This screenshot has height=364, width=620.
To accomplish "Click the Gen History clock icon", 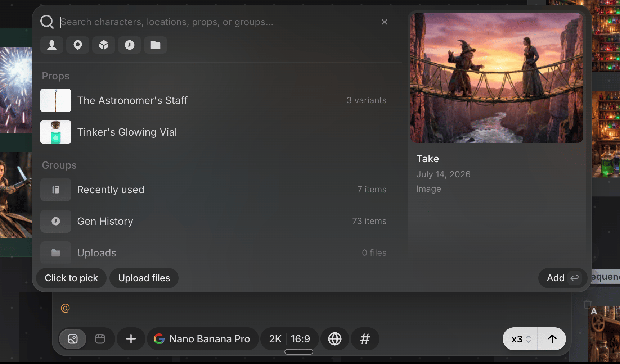I will pyautogui.click(x=56, y=221).
